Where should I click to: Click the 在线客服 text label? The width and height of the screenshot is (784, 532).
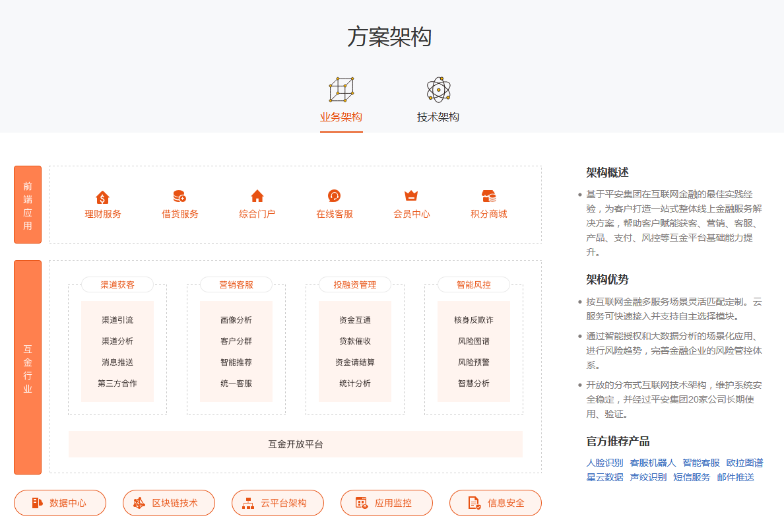pyautogui.click(x=334, y=214)
